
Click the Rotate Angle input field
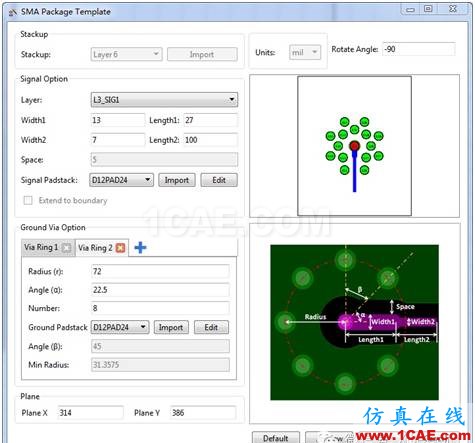[x=419, y=49]
